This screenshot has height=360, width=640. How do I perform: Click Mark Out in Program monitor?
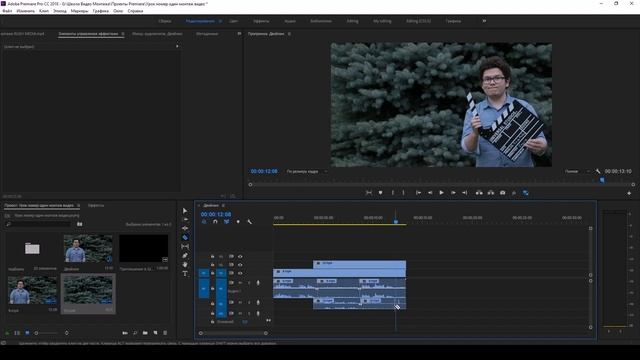point(403,193)
